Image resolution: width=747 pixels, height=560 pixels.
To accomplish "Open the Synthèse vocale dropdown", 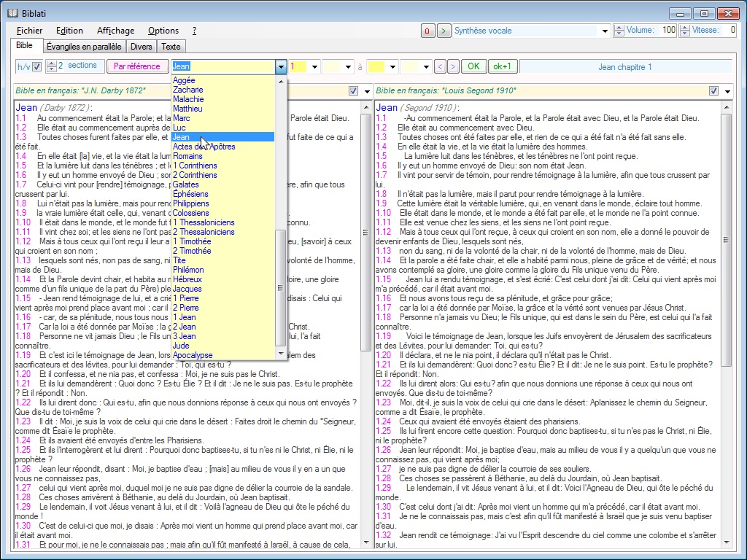I will pyautogui.click(x=604, y=31).
